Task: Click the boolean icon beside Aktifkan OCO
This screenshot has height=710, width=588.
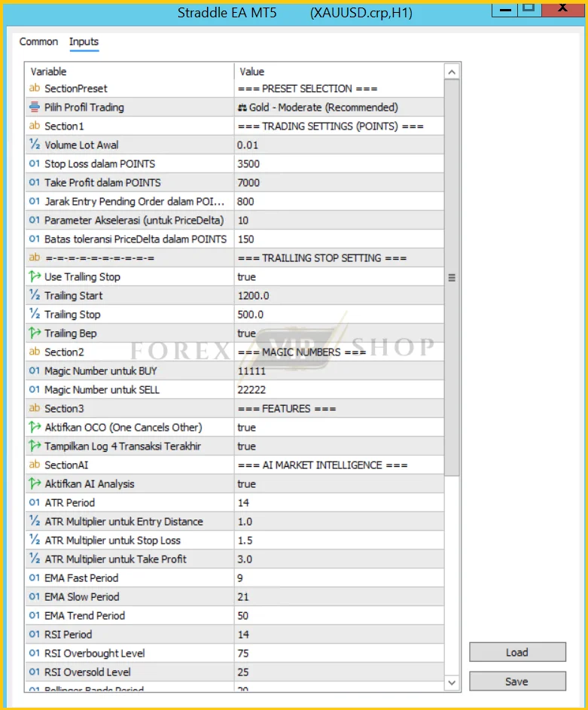Action: click(35, 427)
